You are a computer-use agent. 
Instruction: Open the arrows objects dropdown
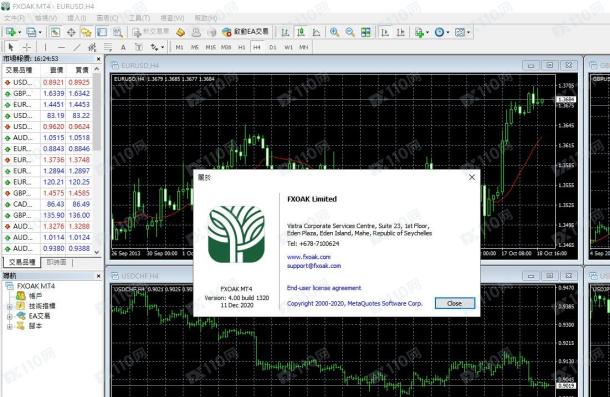pyautogui.click(x=157, y=47)
